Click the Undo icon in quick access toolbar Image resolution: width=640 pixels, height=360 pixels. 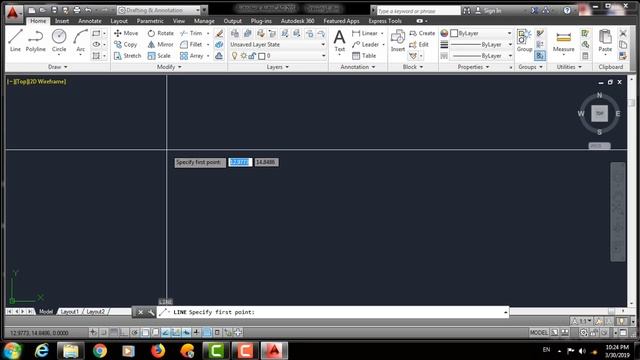click(88, 10)
